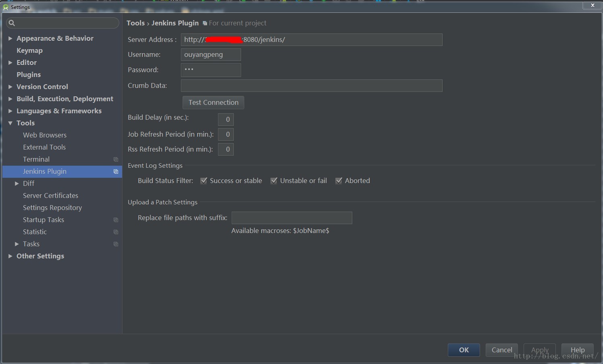Click 'Build Status Filter:' label

(x=165, y=181)
